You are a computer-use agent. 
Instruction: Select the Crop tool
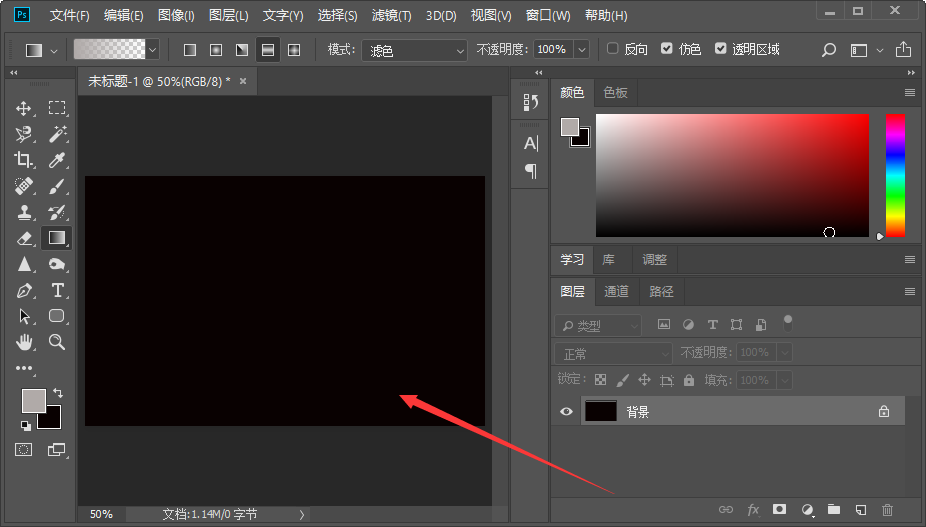24,160
